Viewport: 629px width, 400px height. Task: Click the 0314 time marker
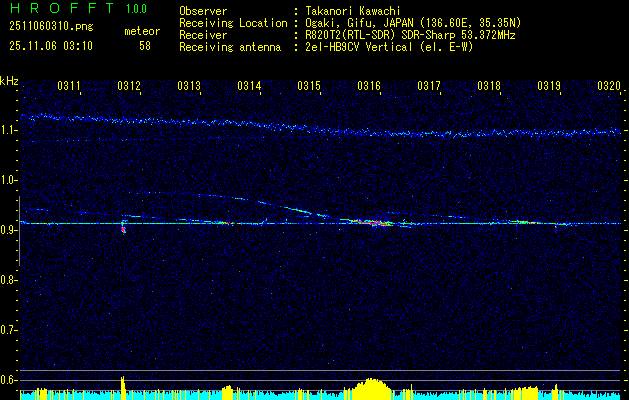coord(249,86)
